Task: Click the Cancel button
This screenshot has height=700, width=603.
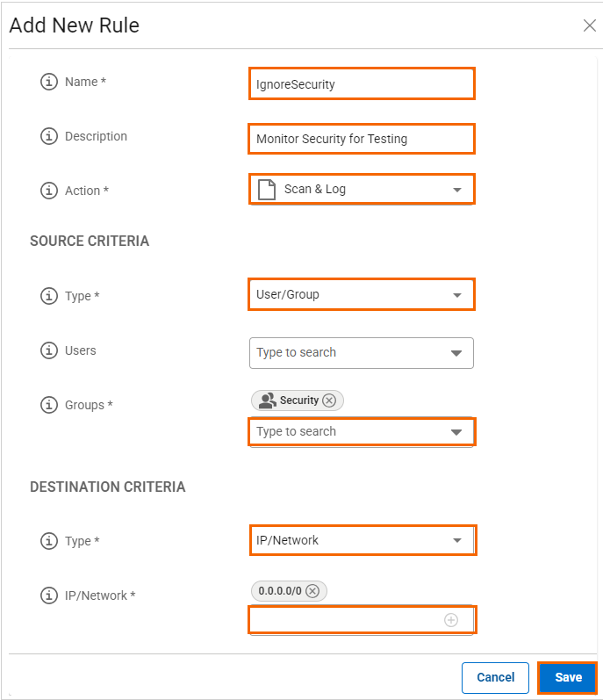Action: [495, 677]
